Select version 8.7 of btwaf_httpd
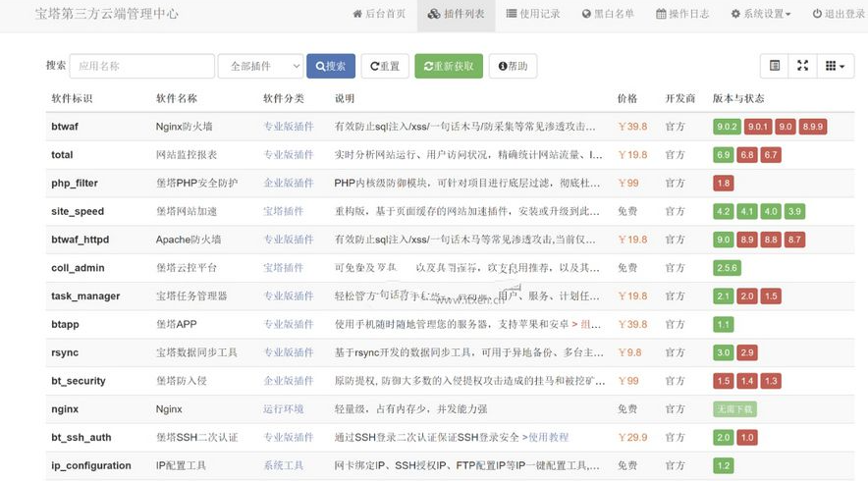This screenshot has height=481, width=868. [x=795, y=240]
